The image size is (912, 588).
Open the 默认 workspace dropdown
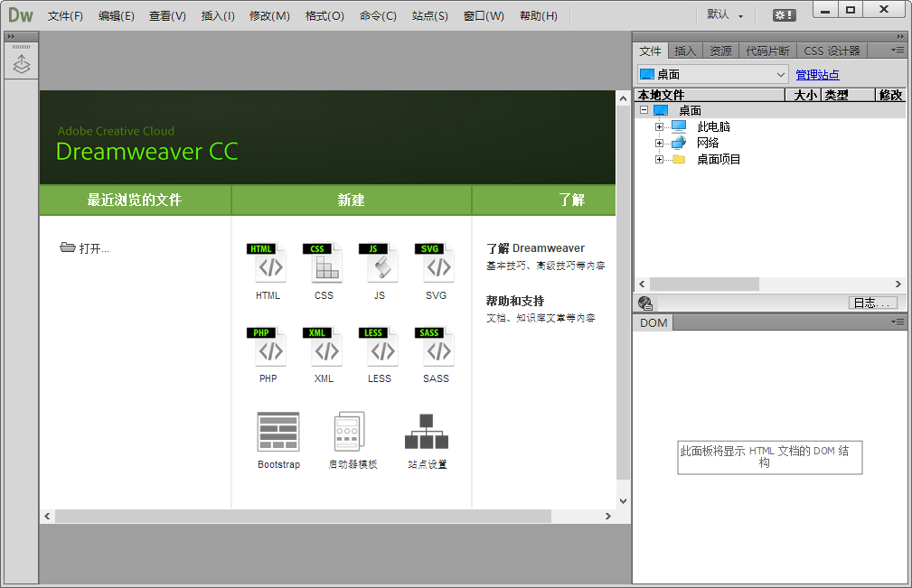725,15
